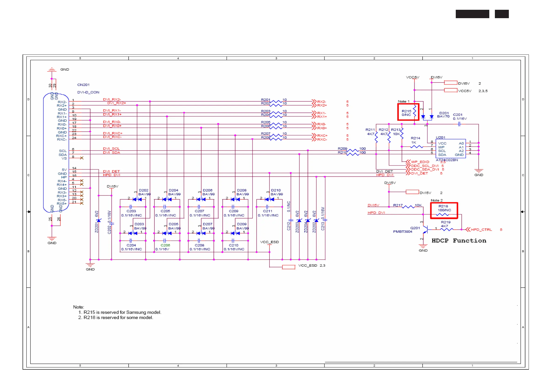Click the VCC_ESD port rectangle at bottom
The image size is (554, 392).
click(x=288, y=267)
